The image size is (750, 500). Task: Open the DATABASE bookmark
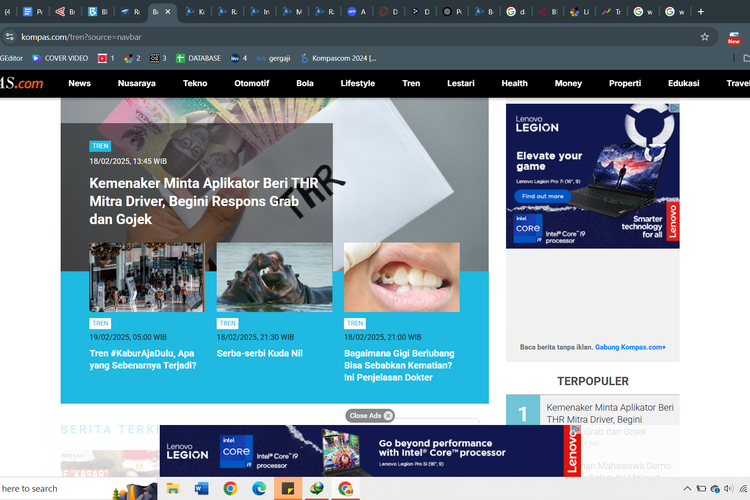pyautogui.click(x=198, y=59)
